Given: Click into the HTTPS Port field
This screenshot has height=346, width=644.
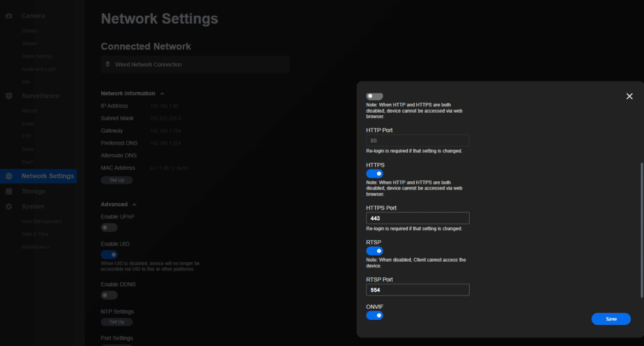Looking at the screenshot, I should [x=418, y=218].
